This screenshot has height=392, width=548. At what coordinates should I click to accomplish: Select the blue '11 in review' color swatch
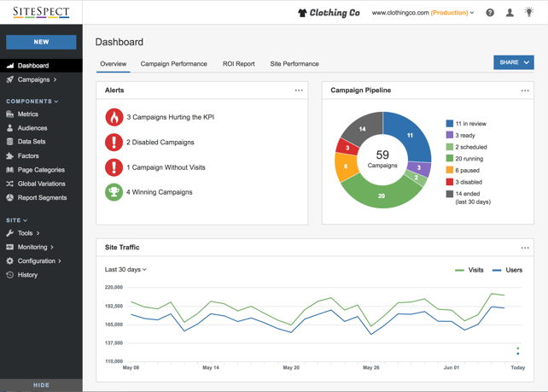pyautogui.click(x=450, y=124)
